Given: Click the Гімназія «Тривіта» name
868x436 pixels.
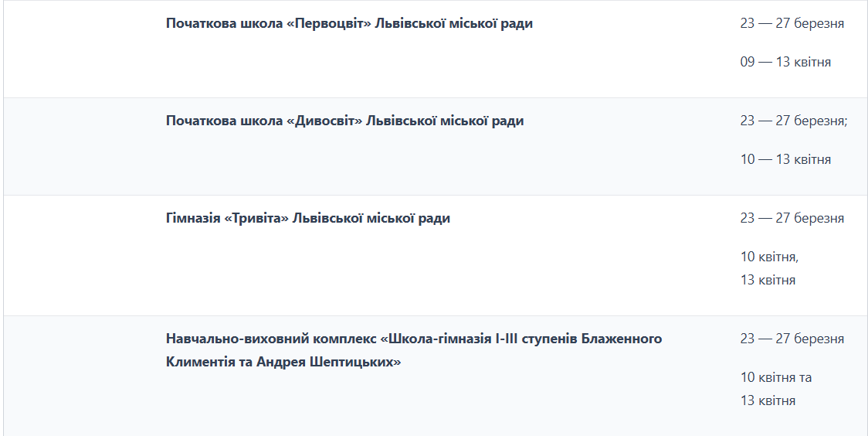Looking at the screenshot, I should click(x=227, y=218).
